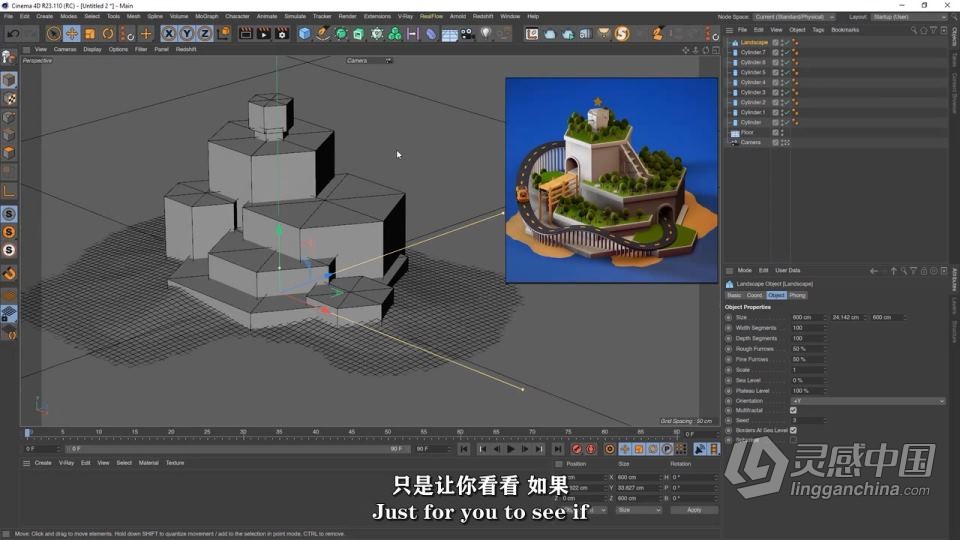Click frame 45 on the timeline

pos(351,433)
